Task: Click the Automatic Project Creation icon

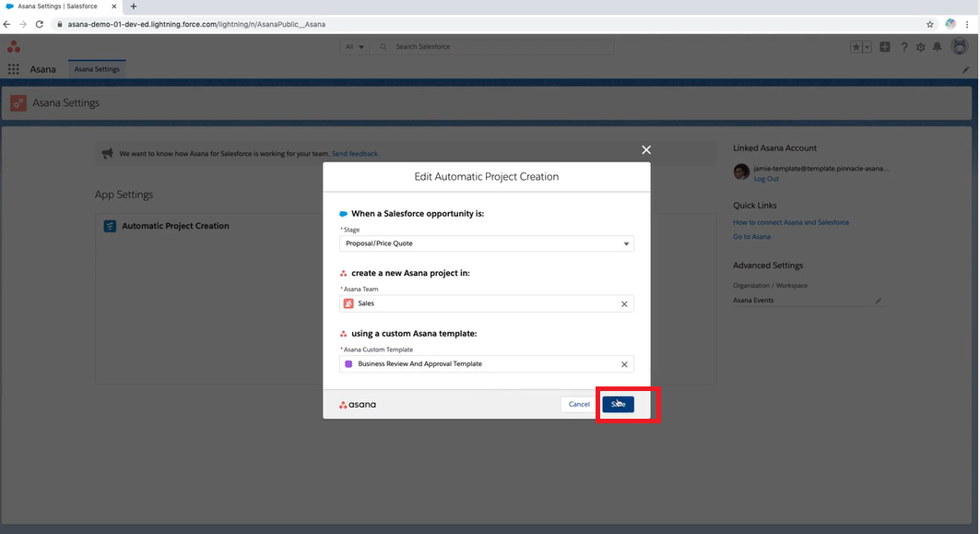Action: pos(110,226)
